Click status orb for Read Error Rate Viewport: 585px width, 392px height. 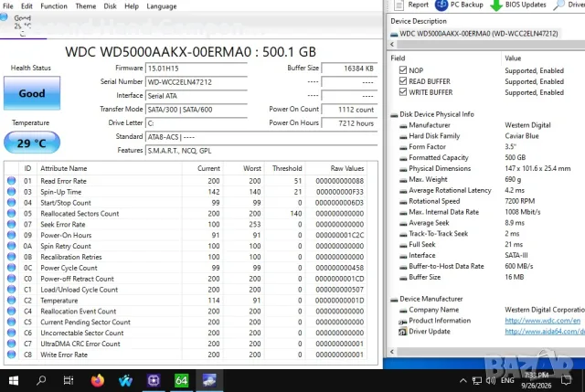coord(12,181)
